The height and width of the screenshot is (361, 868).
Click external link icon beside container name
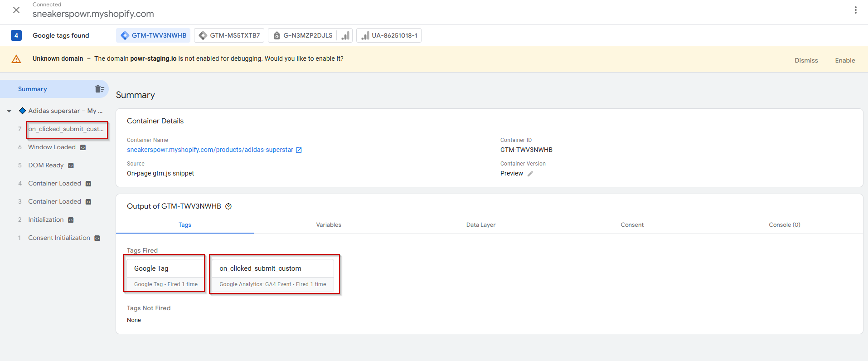click(299, 150)
